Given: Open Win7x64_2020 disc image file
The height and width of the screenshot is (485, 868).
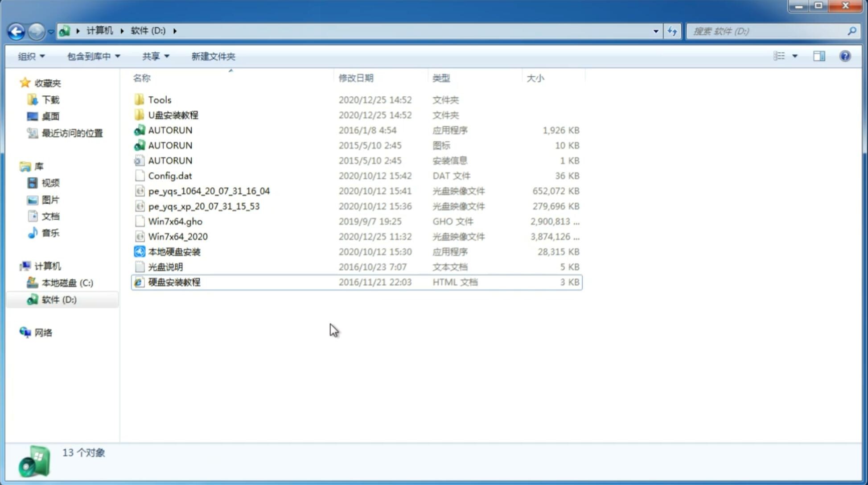Looking at the screenshot, I should click(x=177, y=237).
